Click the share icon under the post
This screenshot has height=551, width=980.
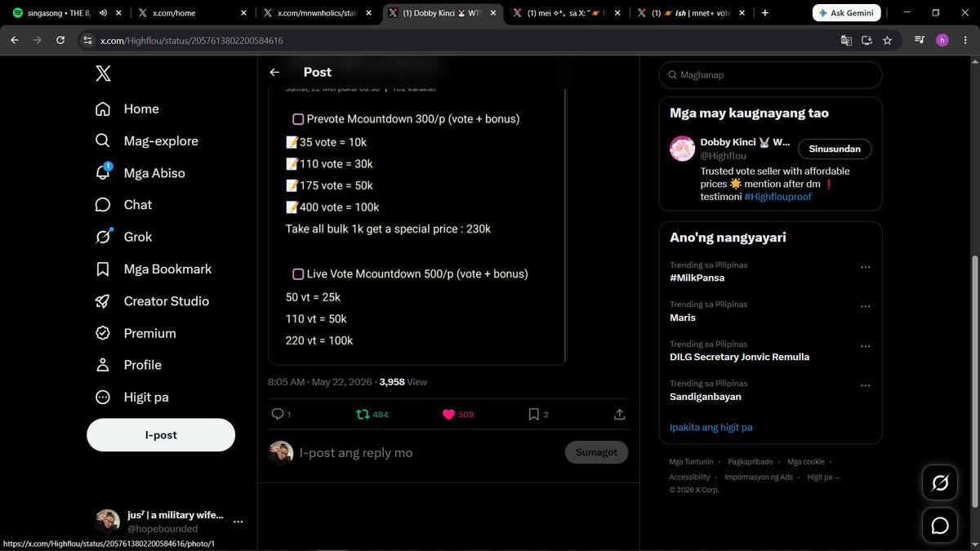tap(620, 415)
